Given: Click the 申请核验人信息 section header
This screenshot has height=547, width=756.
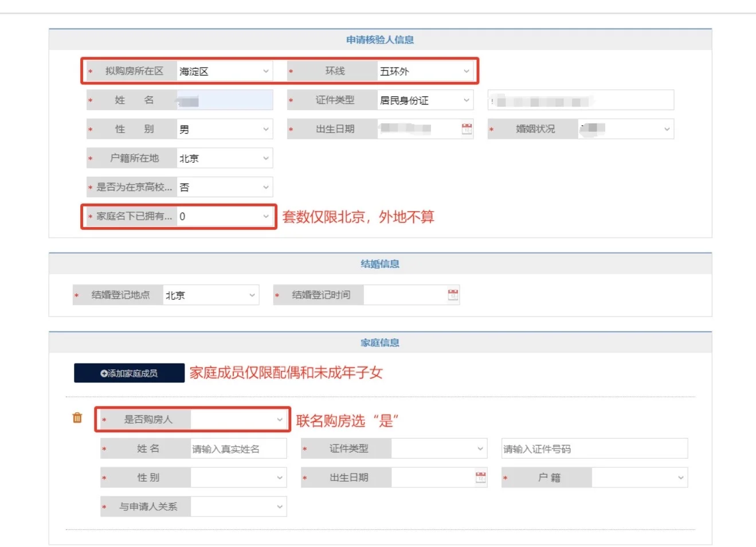Looking at the screenshot, I should click(380, 40).
